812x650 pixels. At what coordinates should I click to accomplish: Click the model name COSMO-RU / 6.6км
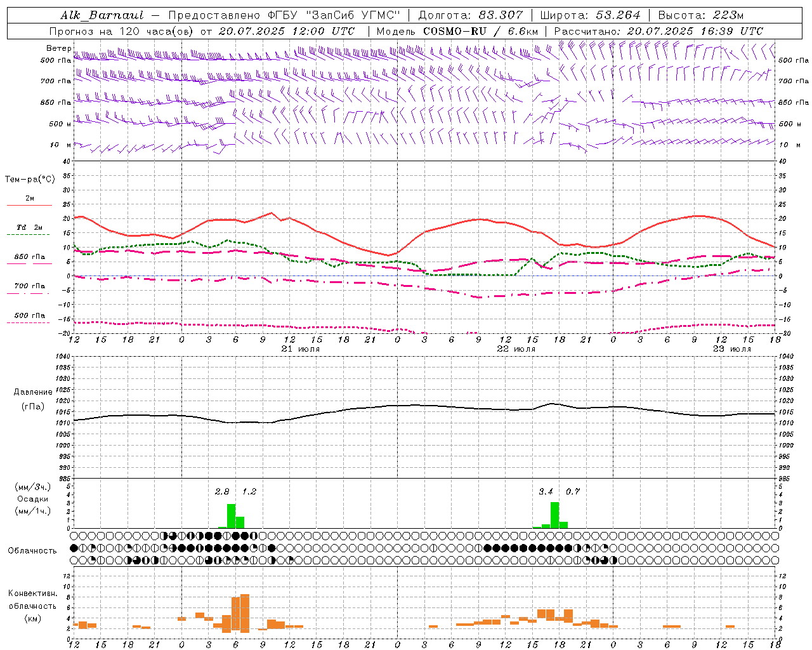tap(481, 31)
